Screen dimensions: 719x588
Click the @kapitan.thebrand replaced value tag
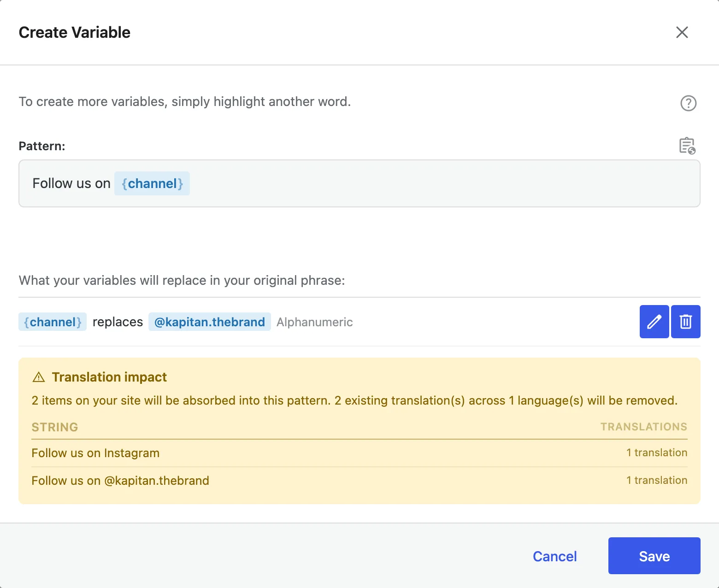pos(210,322)
